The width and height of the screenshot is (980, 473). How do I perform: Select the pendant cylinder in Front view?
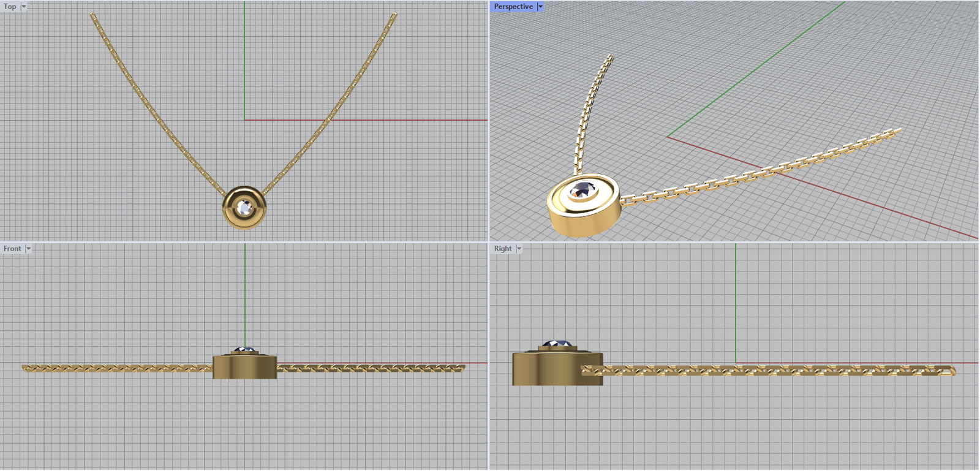245,367
